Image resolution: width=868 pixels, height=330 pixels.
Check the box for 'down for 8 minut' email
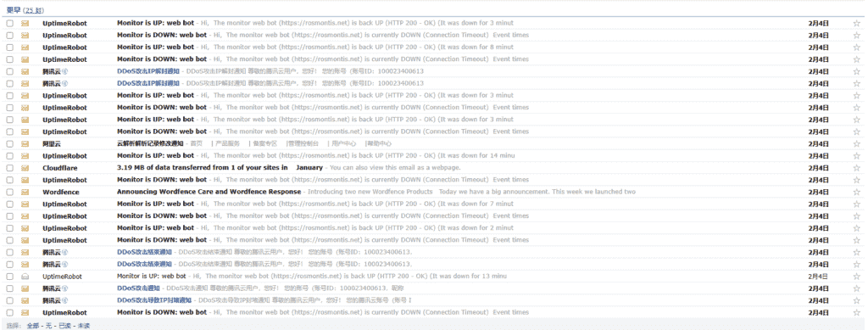(9, 48)
